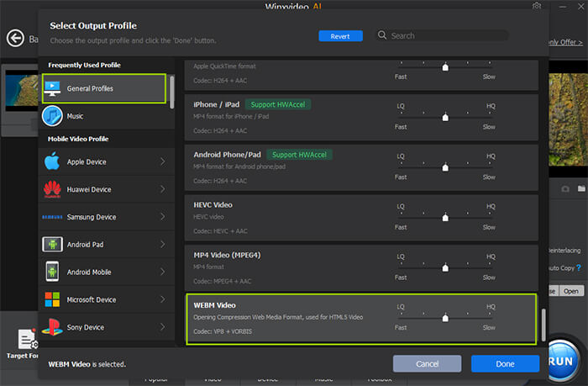Click the 'WEBM Video is selected.' status text
This screenshot has width=588, height=386.
(87, 364)
